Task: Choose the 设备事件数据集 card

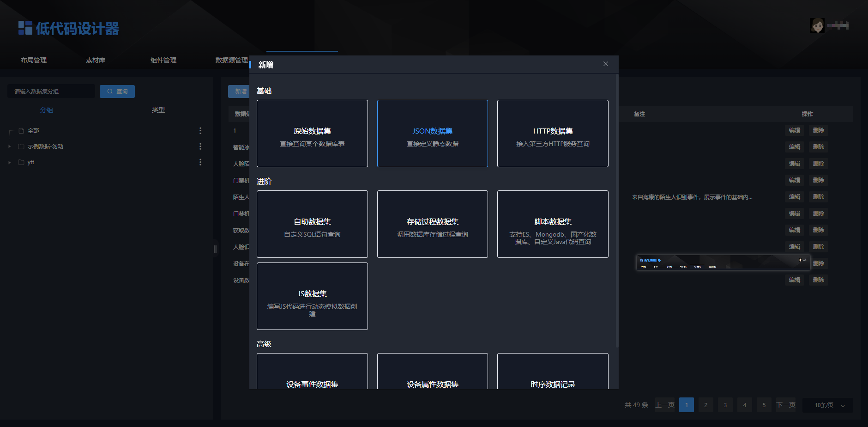Action: coord(312,371)
